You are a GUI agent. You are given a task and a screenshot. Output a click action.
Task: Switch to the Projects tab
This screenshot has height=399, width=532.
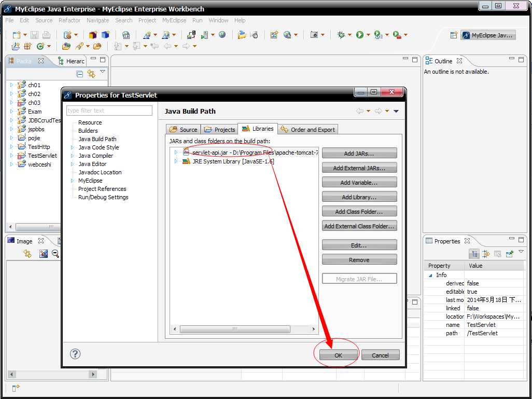coord(220,129)
